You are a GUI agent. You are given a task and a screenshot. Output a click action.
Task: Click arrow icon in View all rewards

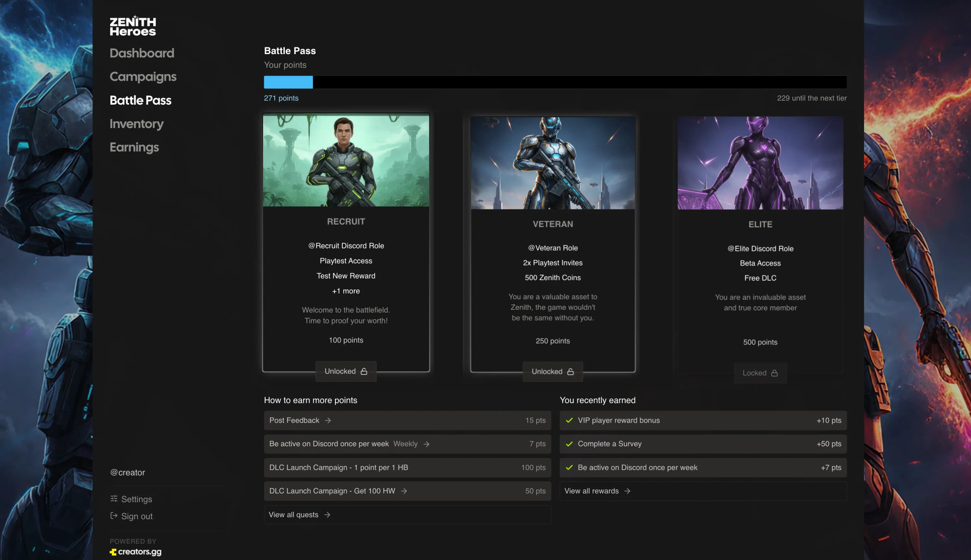click(x=627, y=491)
